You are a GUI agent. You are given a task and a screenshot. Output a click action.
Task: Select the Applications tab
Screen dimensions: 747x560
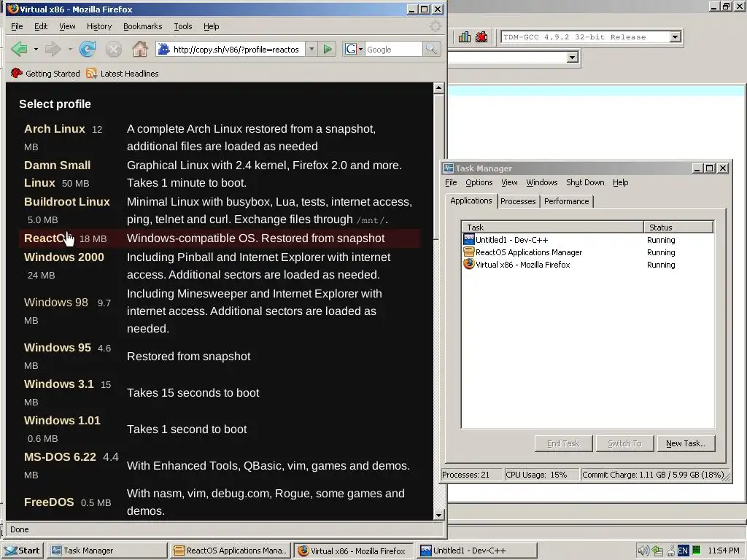tap(471, 201)
